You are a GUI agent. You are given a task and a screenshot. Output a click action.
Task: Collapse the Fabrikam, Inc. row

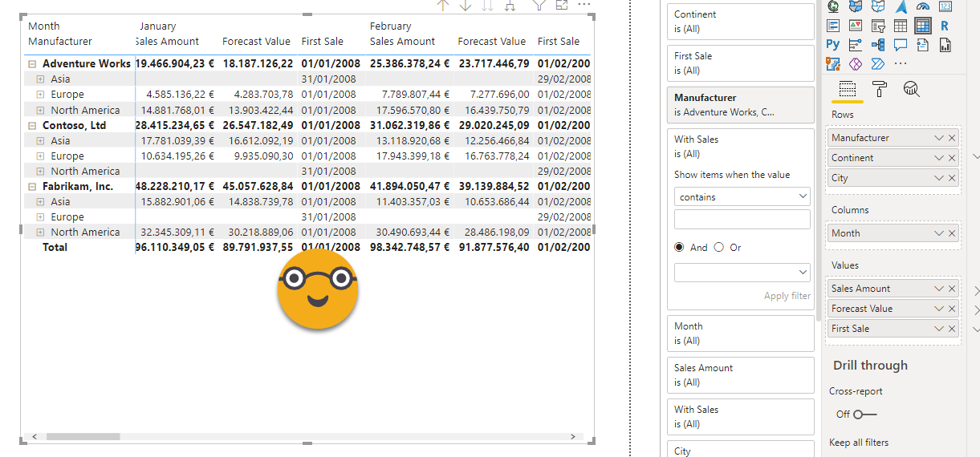click(32, 186)
